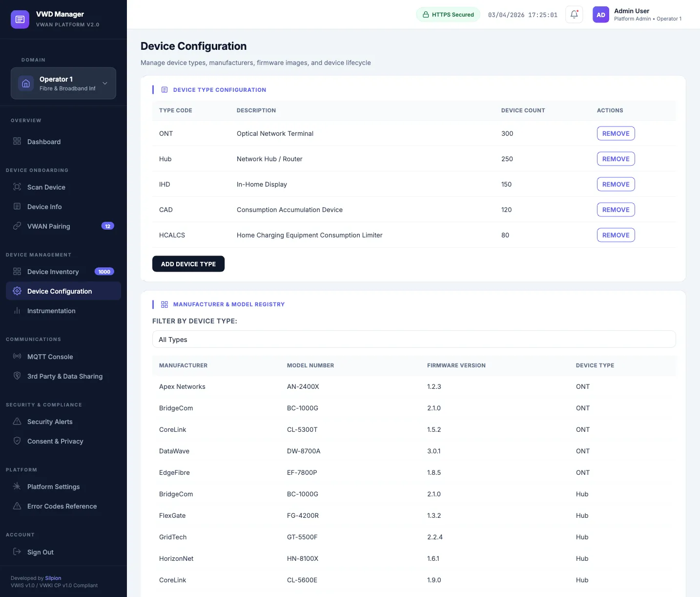Viewport: 700px width, 597px height.
Task: Open the Instrumentation menu item
Action: tap(51, 311)
